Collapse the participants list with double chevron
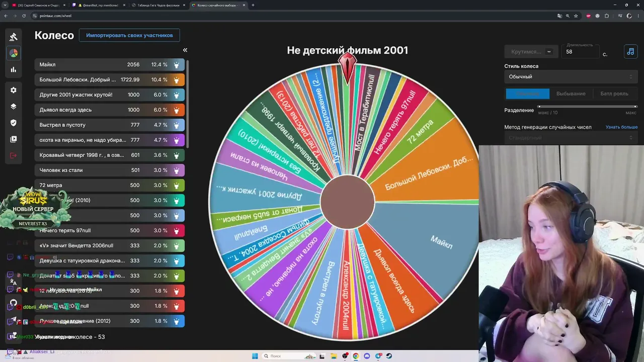 tap(185, 50)
